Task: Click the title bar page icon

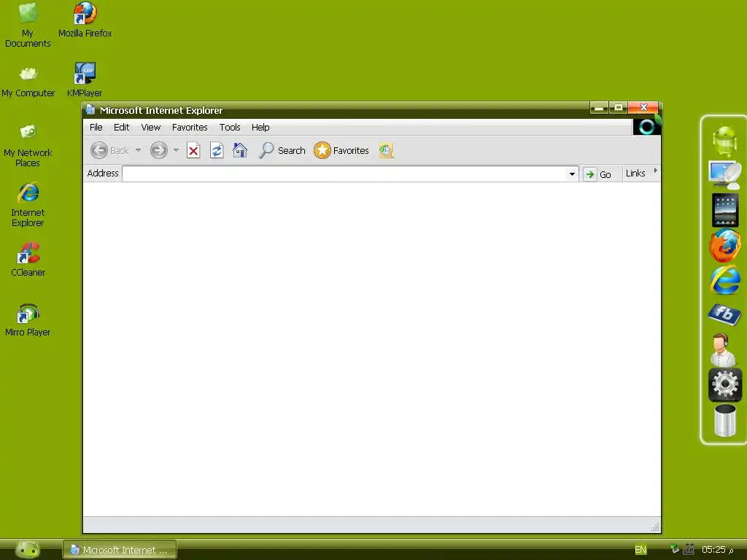Action: coord(90,110)
